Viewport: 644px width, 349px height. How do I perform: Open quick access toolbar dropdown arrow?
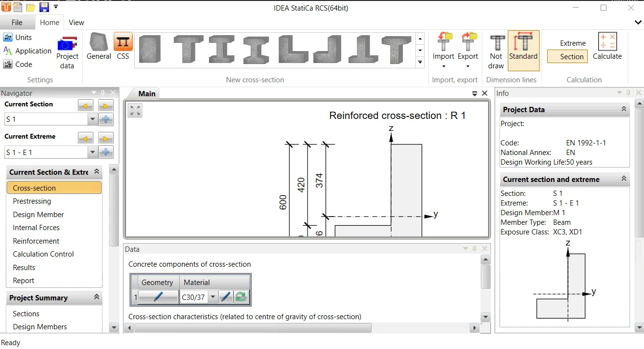[56, 7]
